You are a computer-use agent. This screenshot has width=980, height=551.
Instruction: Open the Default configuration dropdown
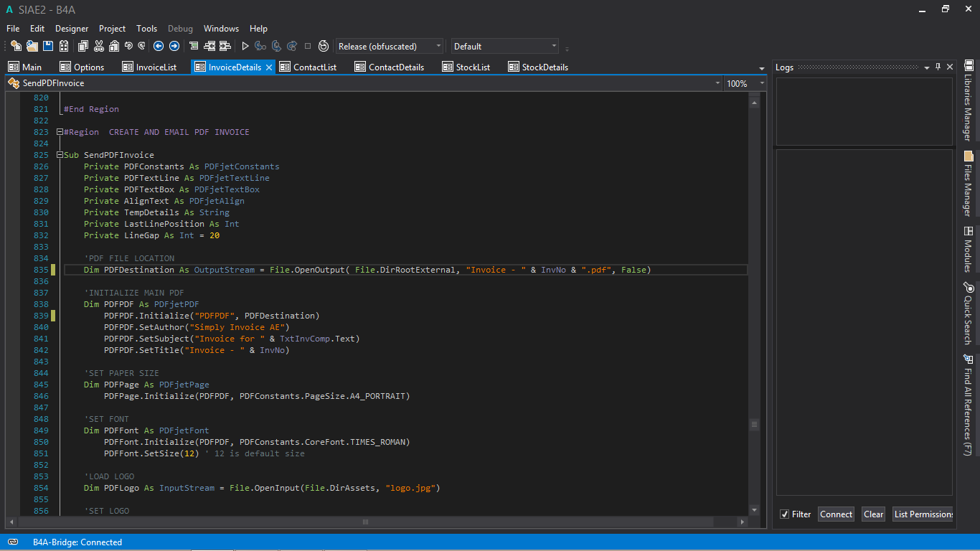(x=505, y=46)
